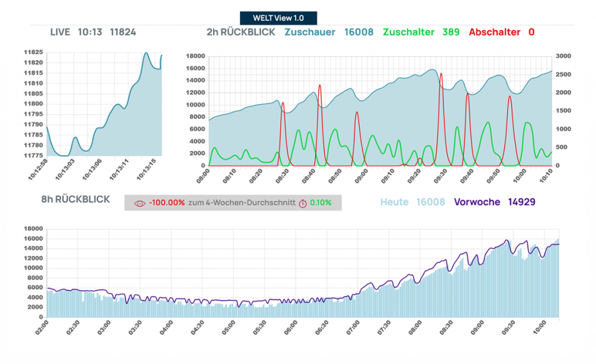Select the 2h RÜCKBLICK heading
This screenshot has width=596, height=364.
[x=240, y=32]
